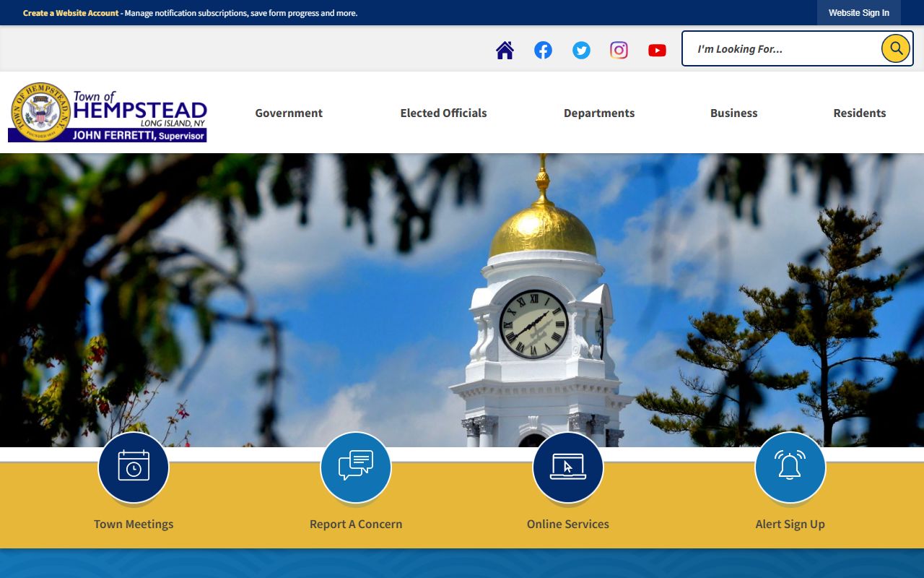This screenshot has width=924, height=578.
Task: Open the Home icon link
Action: [x=505, y=50]
